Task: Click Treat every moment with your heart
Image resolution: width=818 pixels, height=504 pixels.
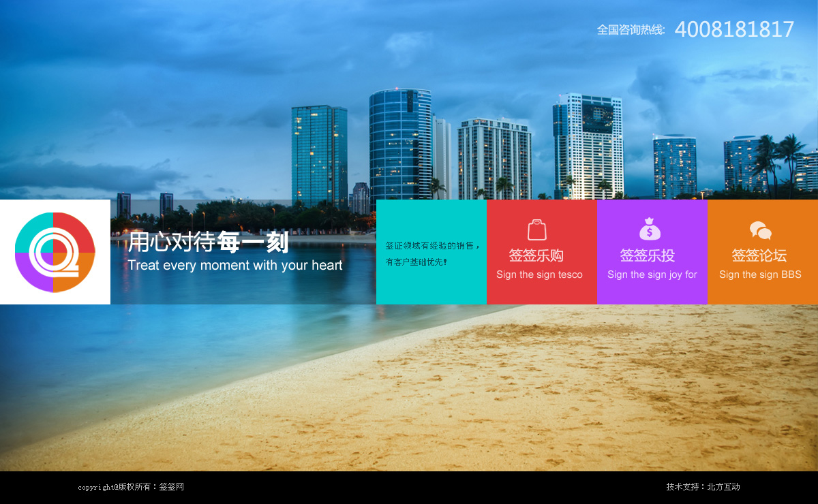Action: tap(235, 265)
